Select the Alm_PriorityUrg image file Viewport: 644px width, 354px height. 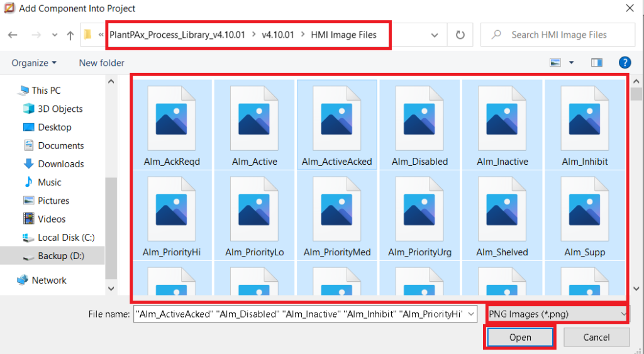tap(419, 216)
